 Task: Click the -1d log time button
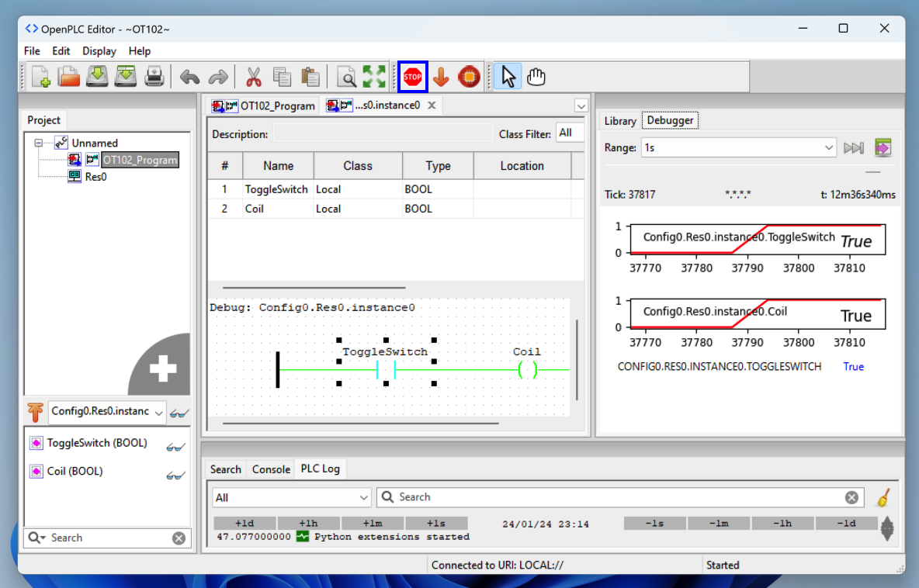[846, 523]
